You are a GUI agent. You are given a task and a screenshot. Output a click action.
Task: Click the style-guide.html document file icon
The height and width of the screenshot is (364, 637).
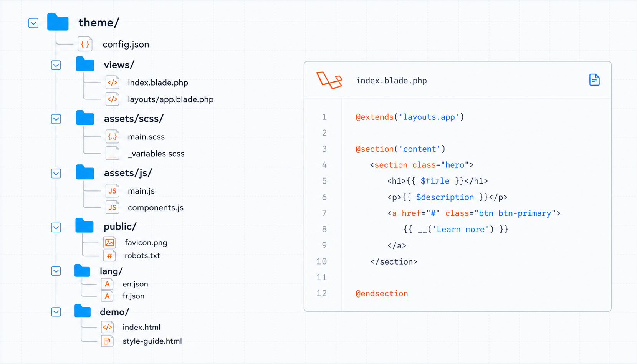click(x=108, y=341)
